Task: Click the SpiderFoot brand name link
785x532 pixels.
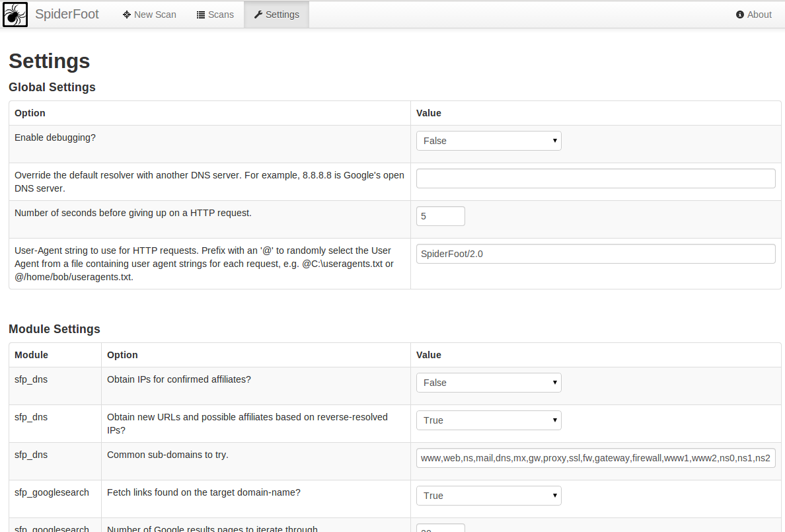Action: point(67,15)
